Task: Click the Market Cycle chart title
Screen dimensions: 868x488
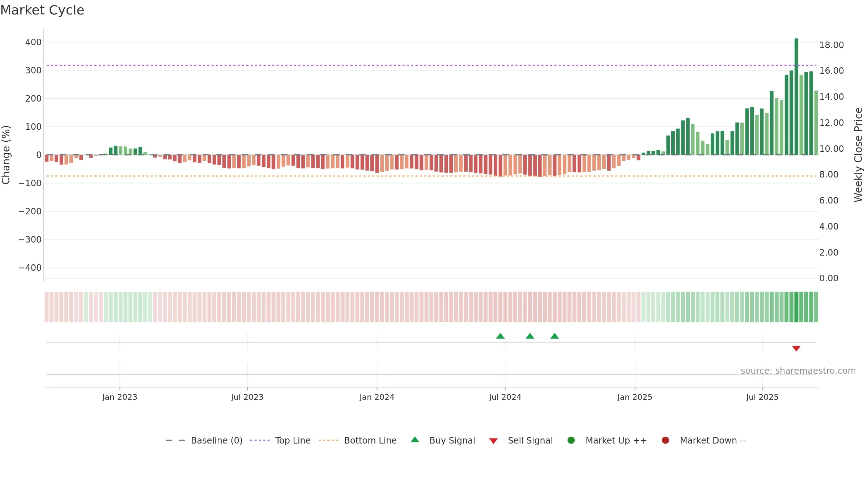Action: [x=42, y=10]
